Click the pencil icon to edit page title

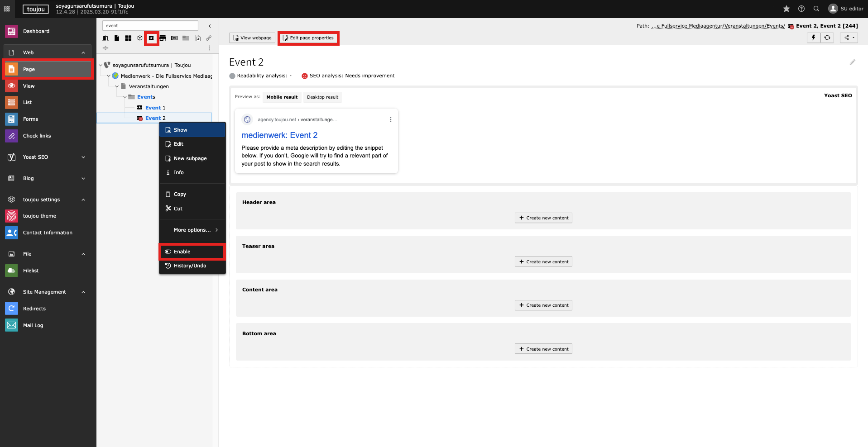click(852, 62)
